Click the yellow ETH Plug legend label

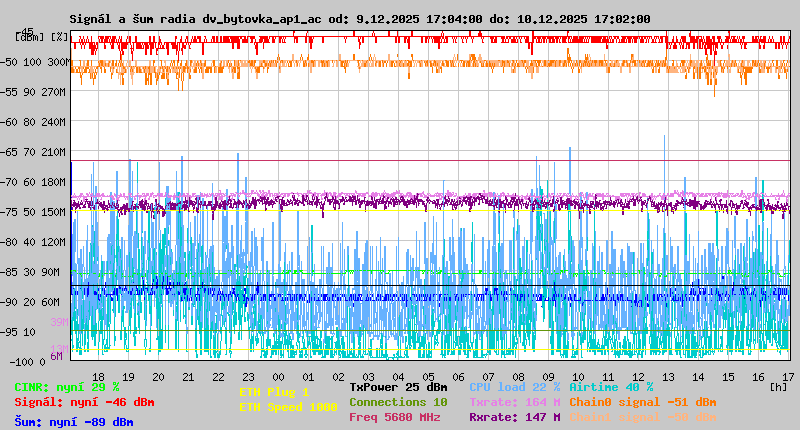(x=274, y=393)
